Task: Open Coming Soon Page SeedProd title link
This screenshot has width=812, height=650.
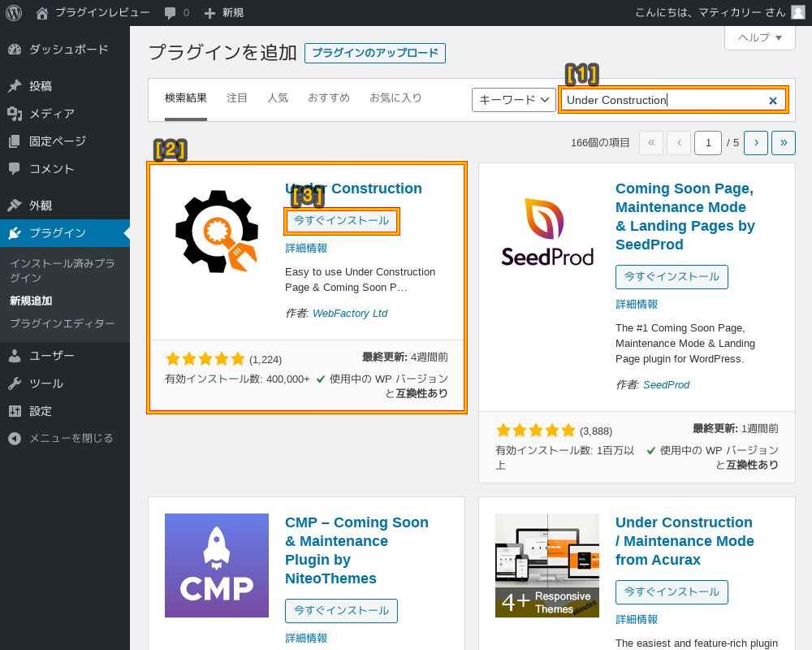Action: 685,216
